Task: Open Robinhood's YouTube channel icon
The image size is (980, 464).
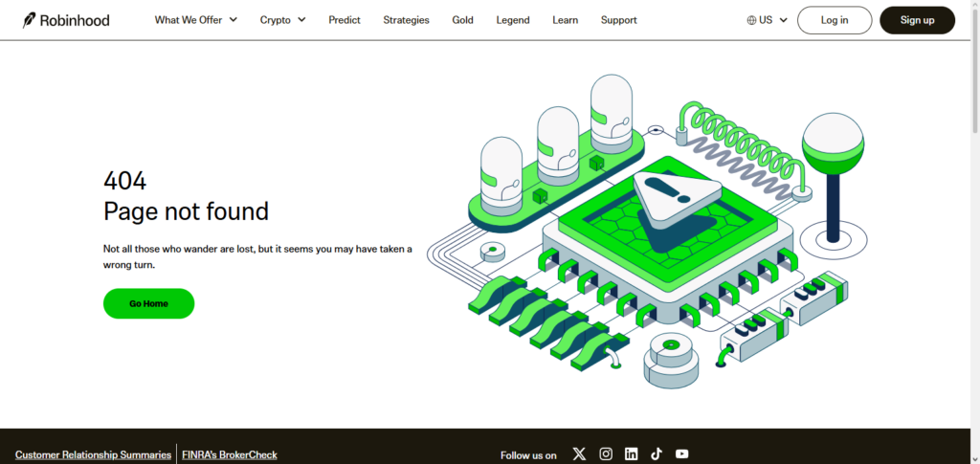Action: tap(681, 454)
